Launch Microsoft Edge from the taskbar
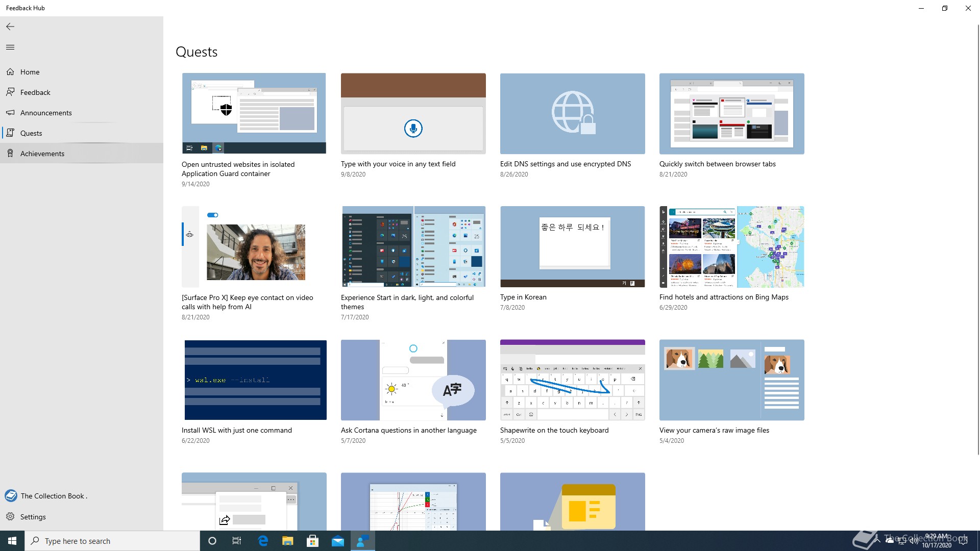980x551 pixels. coord(263,541)
